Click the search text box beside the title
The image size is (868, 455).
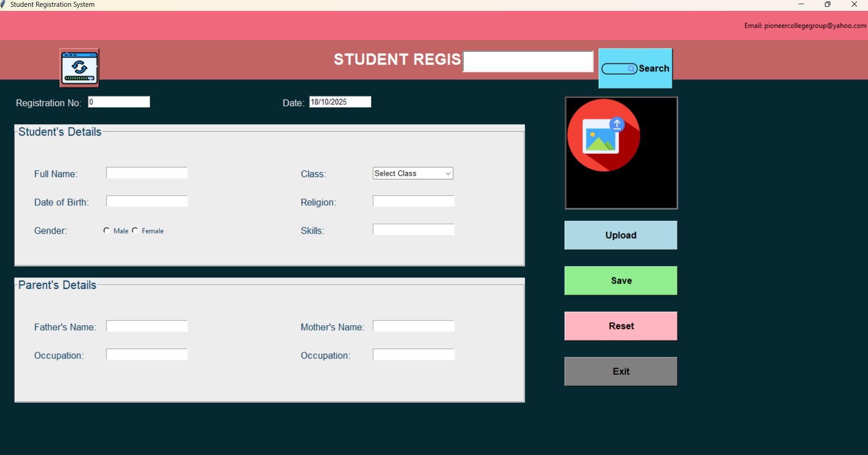(x=528, y=61)
